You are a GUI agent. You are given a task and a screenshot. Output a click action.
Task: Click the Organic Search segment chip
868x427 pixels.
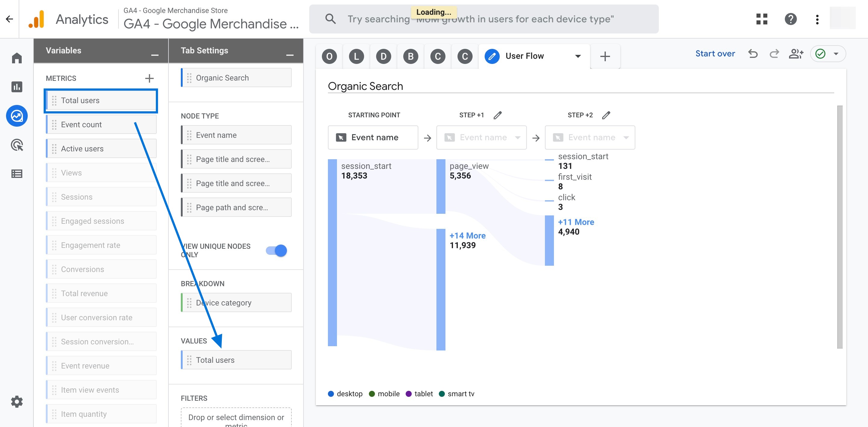pyautogui.click(x=236, y=78)
